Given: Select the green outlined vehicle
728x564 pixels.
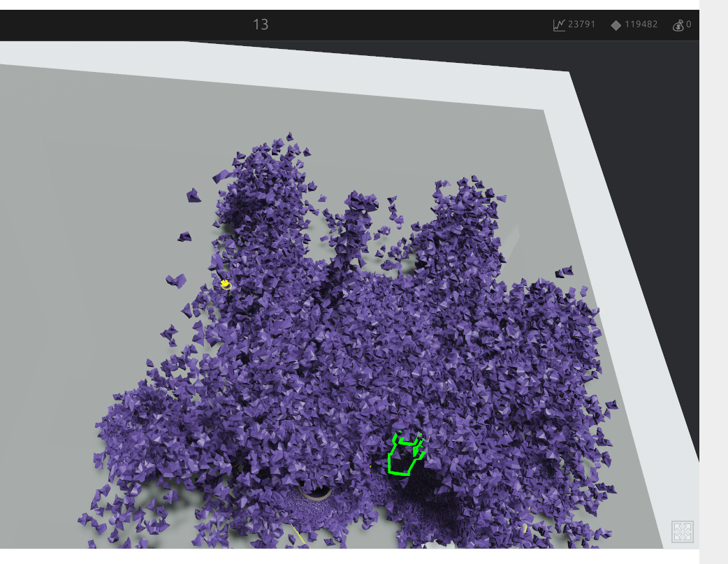Looking at the screenshot, I should point(406,454).
